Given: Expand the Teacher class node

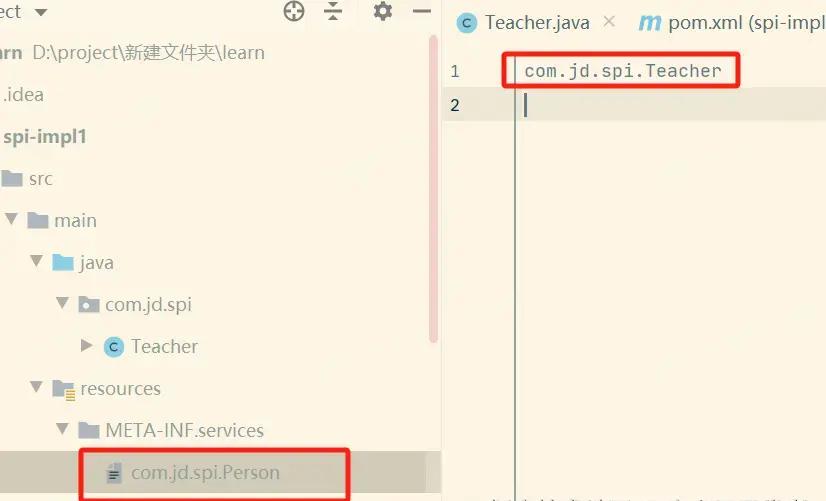Looking at the screenshot, I should click(86, 346).
